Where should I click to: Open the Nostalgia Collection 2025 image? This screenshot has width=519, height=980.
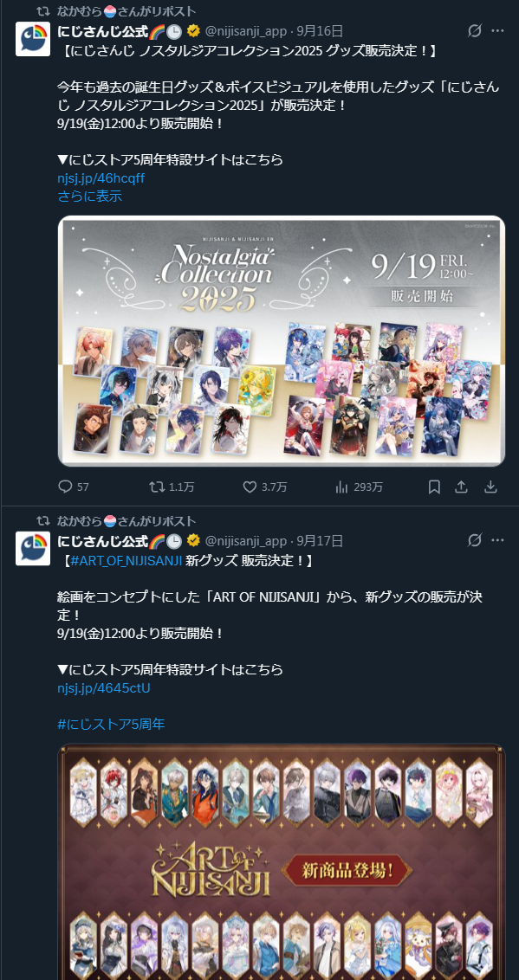[x=282, y=340]
